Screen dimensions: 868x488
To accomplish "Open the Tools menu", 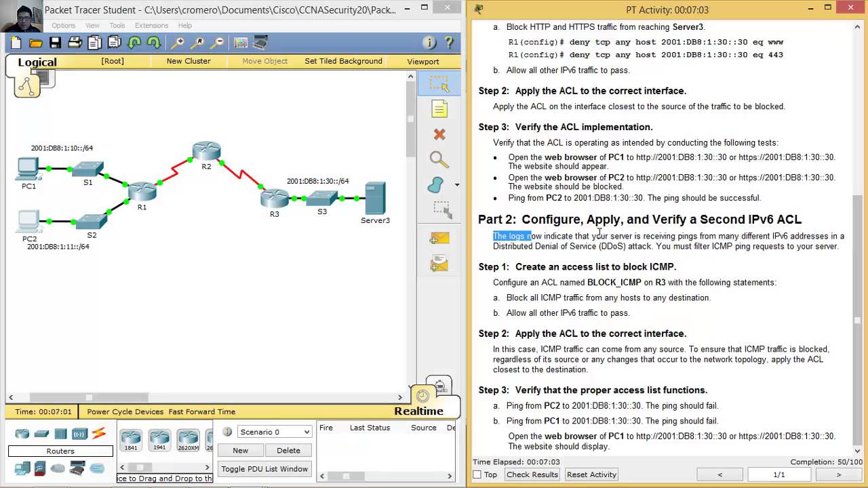I will click(x=117, y=26).
